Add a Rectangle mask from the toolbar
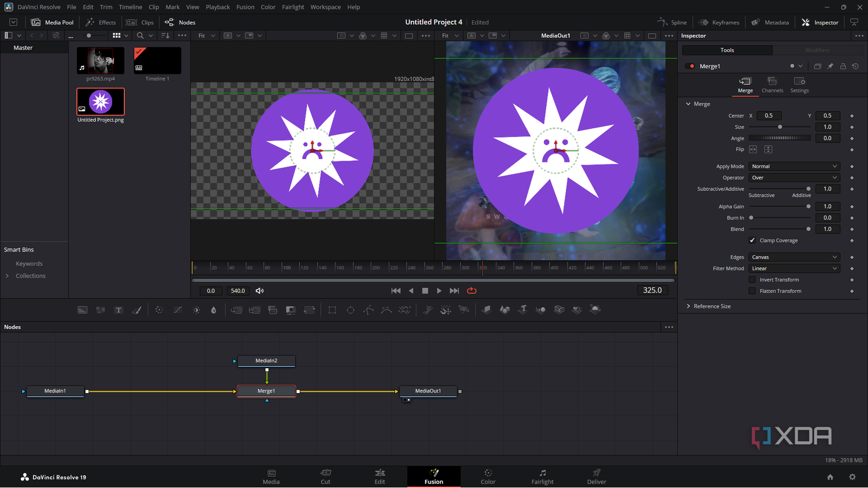Viewport: 868px width, 488px height. pos(332,310)
